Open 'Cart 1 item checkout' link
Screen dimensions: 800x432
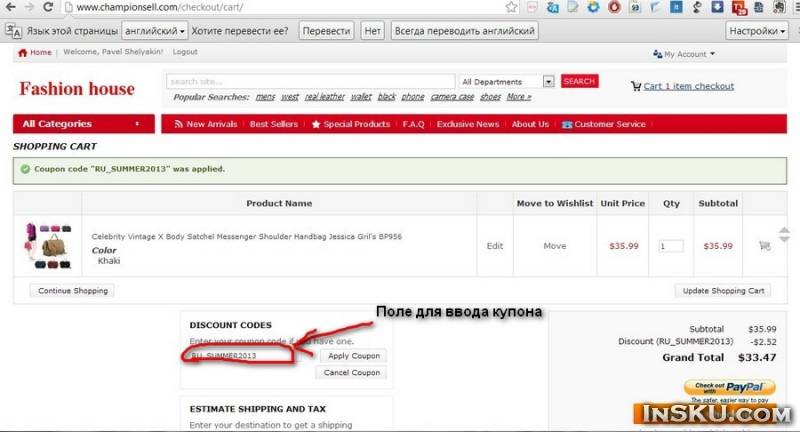[688, 86]
